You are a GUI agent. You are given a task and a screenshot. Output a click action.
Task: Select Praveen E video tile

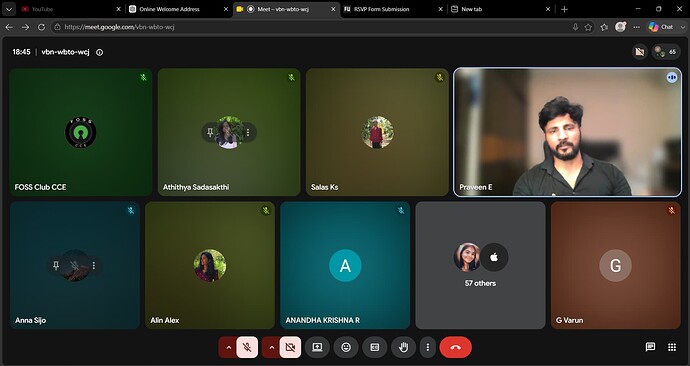point(568,132)
